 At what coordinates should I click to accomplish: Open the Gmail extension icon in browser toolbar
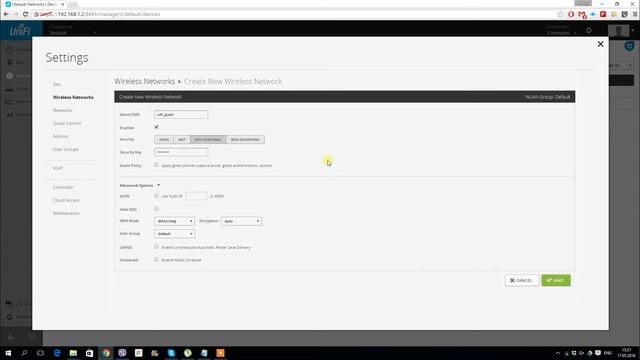582,15
